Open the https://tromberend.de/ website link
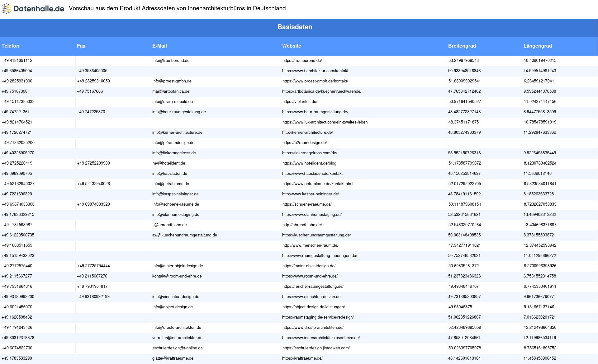This screenshot has height=364, width=598. tap(302, 61)
